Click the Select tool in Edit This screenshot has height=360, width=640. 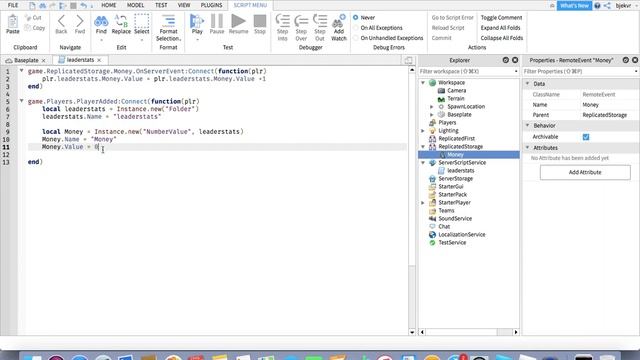pos(142,24)
